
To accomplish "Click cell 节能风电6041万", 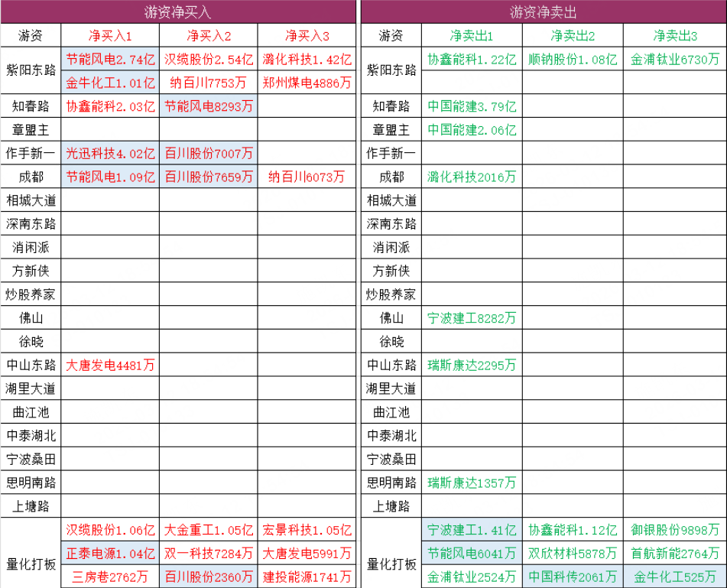I will tap(472, 554).
